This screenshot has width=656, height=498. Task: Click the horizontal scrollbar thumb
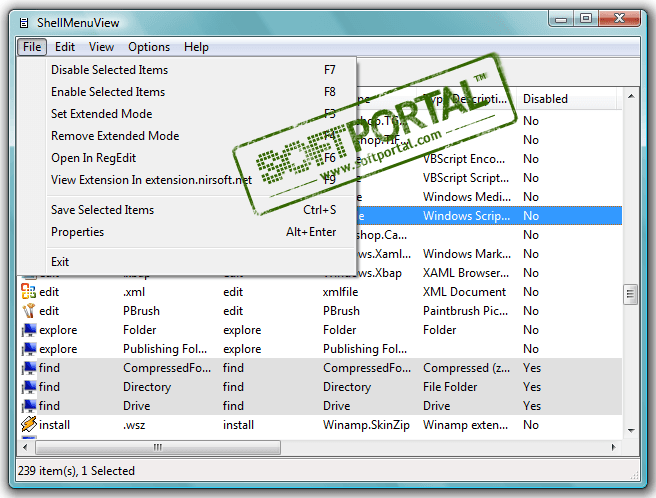click(x=158, y=447)
